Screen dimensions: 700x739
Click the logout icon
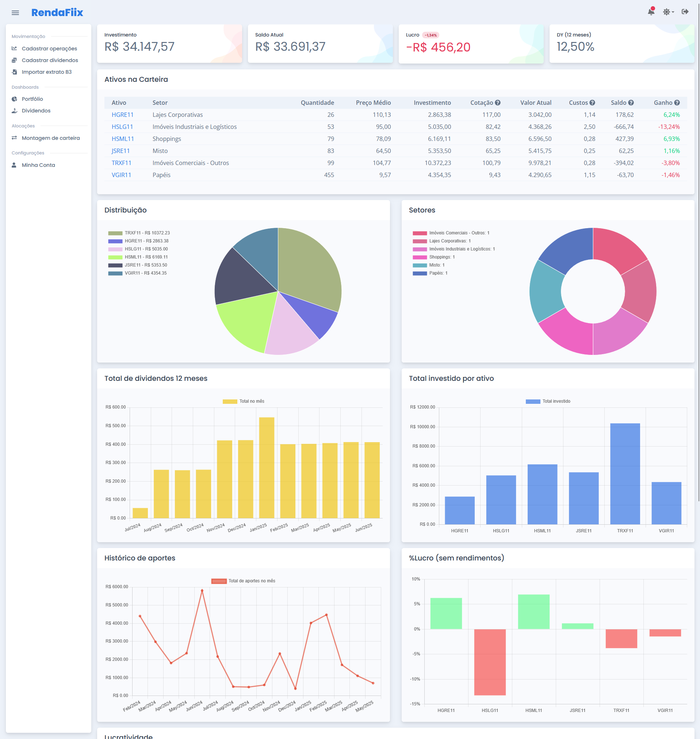point(685,12)
